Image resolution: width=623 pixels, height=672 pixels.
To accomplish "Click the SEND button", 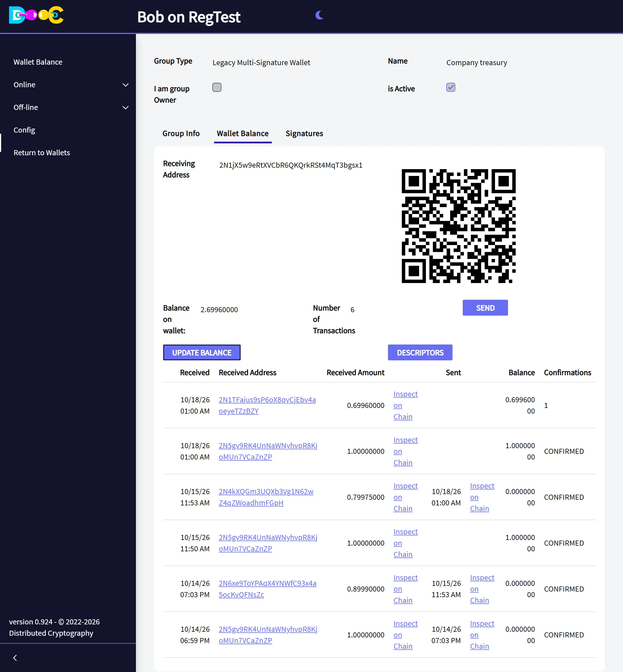I will click(485, 308).
